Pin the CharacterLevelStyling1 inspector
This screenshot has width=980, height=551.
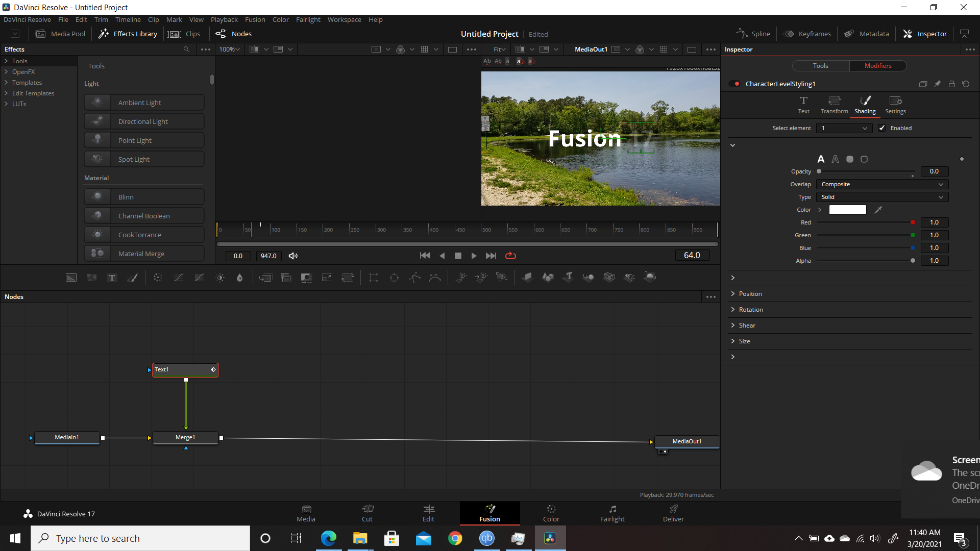coord(937,84)
